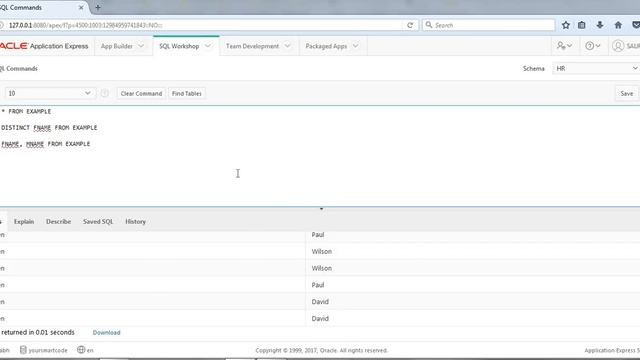Click the address bar URL
This screenshot has height=360, width=640.
click(x=85, y=25)
